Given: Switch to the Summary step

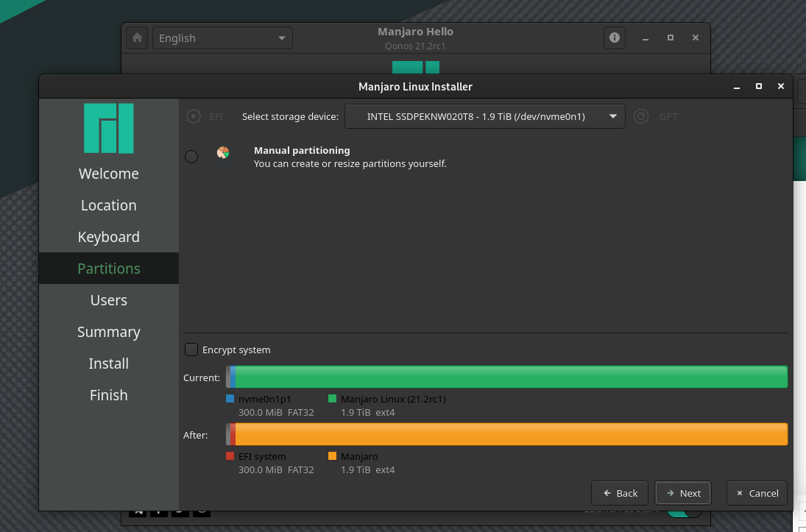Looking at the screenshot, I should 108,332.
